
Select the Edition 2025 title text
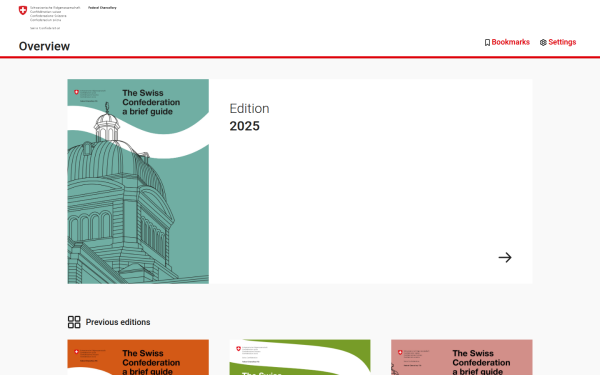249,117
